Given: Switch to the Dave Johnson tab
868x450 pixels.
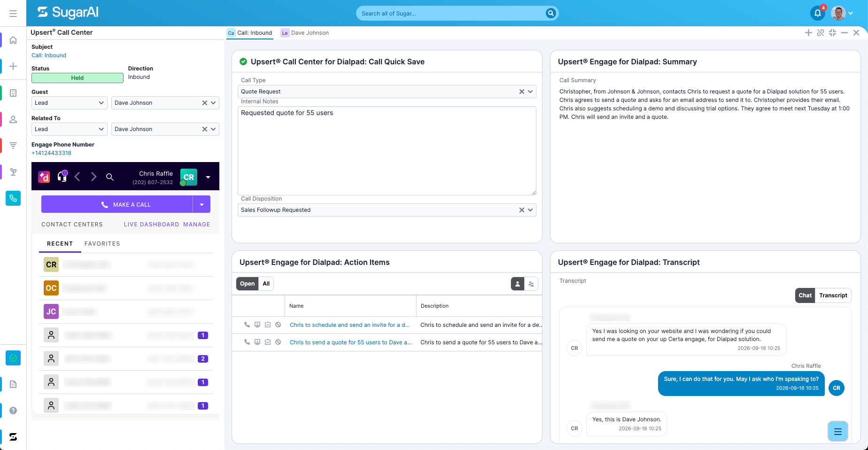Looking at the screenshot, I should click(x=305, y=33).
